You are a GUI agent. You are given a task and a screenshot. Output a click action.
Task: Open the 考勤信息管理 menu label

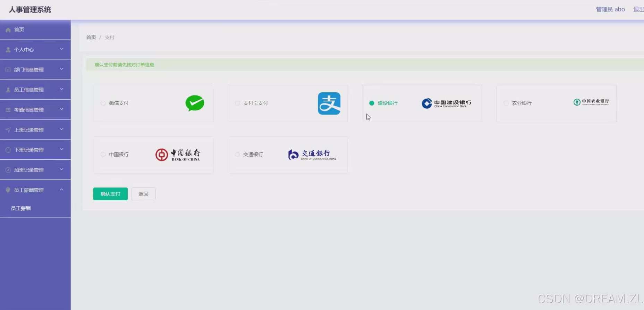tap(29, 110)
